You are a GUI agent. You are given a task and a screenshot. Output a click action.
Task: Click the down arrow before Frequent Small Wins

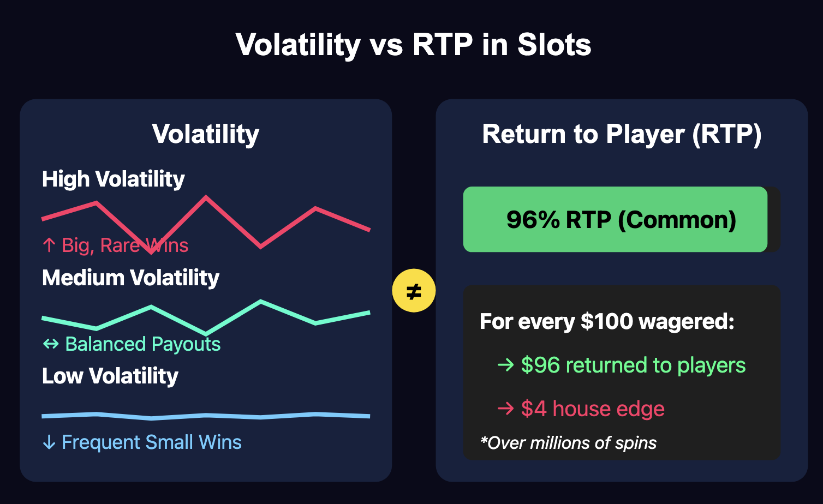49,442
